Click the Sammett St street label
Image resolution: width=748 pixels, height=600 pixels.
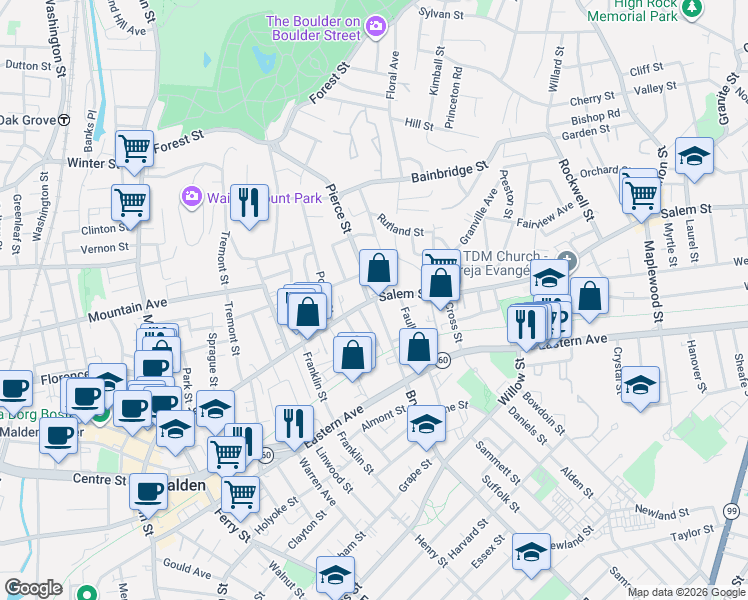[x=498, y=463]
